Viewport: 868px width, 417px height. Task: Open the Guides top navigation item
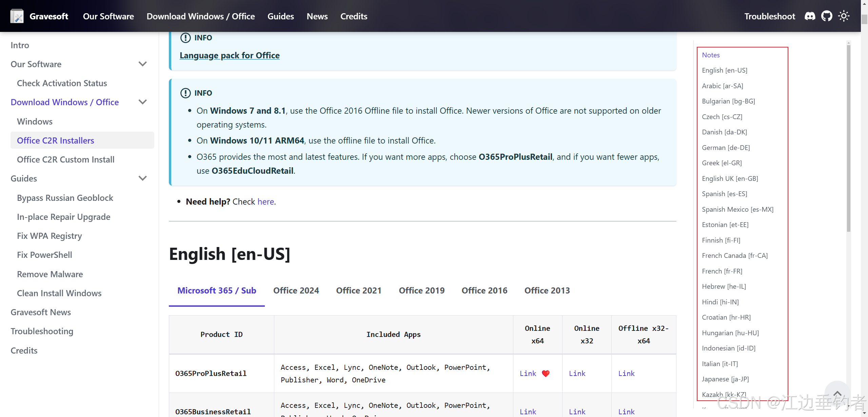click(280, 16)
